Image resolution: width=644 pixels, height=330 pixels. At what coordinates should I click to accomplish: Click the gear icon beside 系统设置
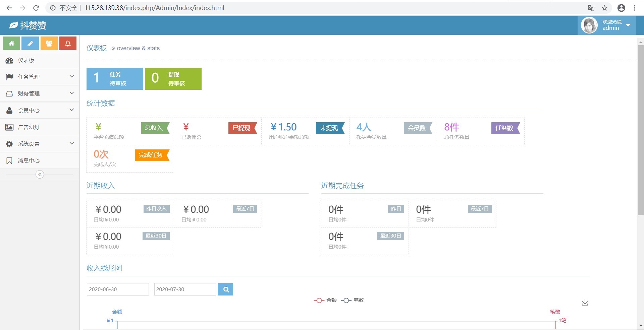pyautogui.click(x=9, y=144)
